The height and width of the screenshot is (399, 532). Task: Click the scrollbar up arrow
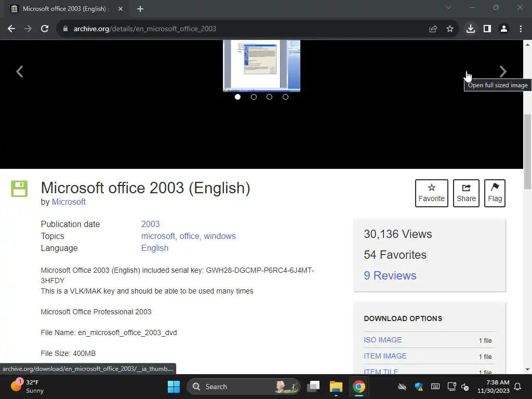(527, 44)
